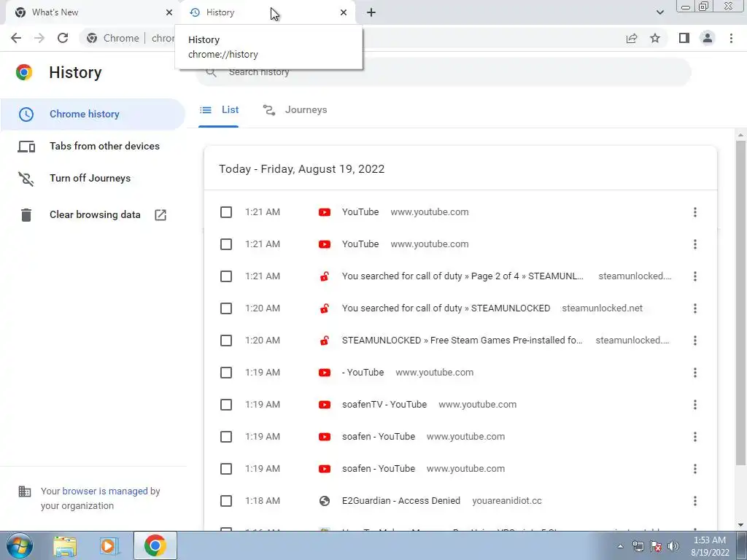Image resolution: width=747 pixels, height=560 pixels.
Task: Open the 'browser is managed' link
Action: tap(105, 491)
